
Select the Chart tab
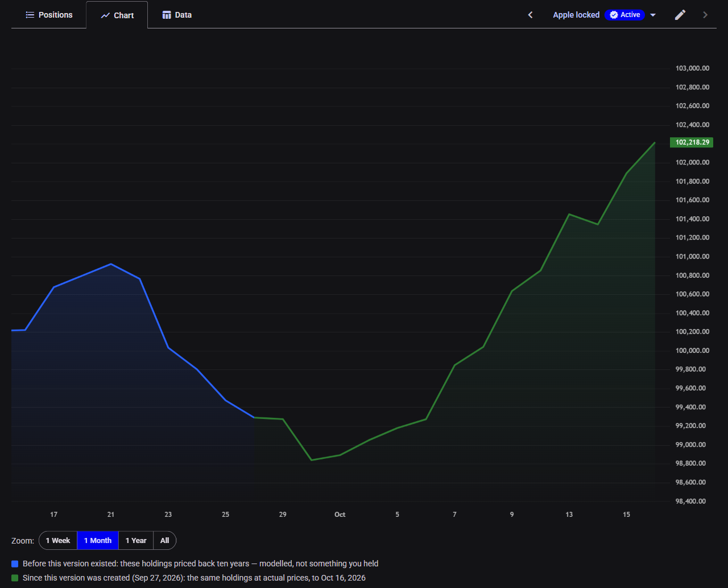tap(117, 15)
